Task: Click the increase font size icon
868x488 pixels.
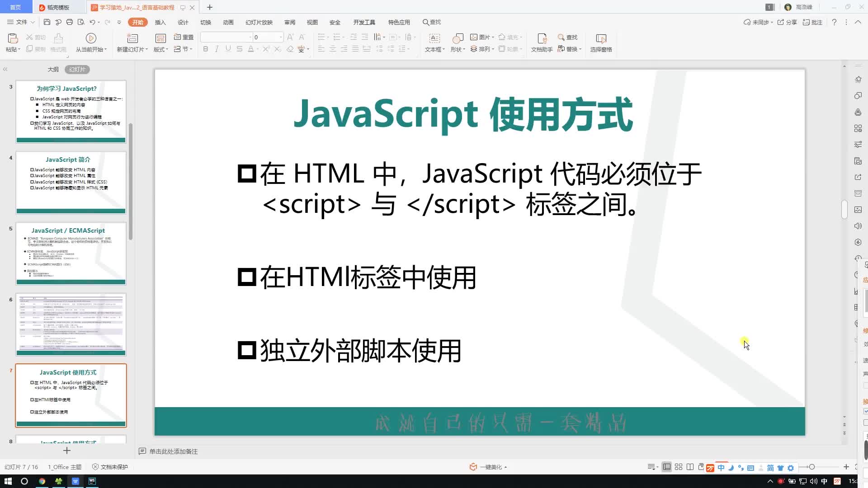Action: tap(290, 37)
